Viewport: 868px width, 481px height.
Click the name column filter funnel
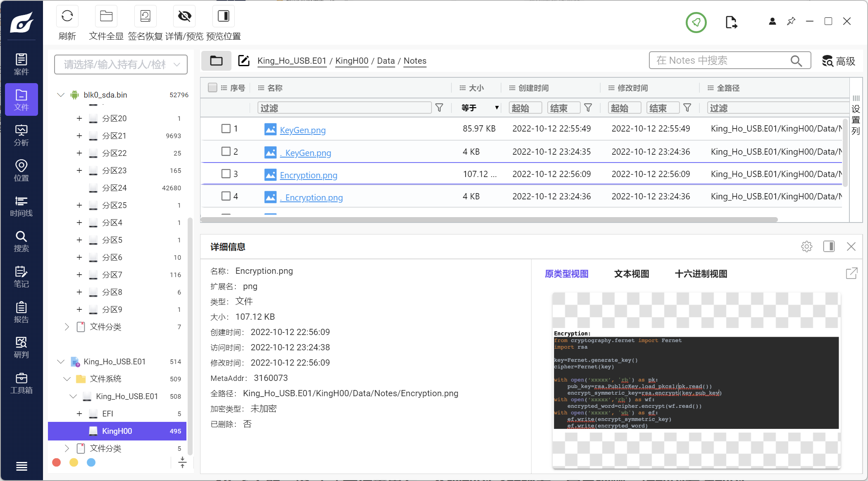click(439, 108)
